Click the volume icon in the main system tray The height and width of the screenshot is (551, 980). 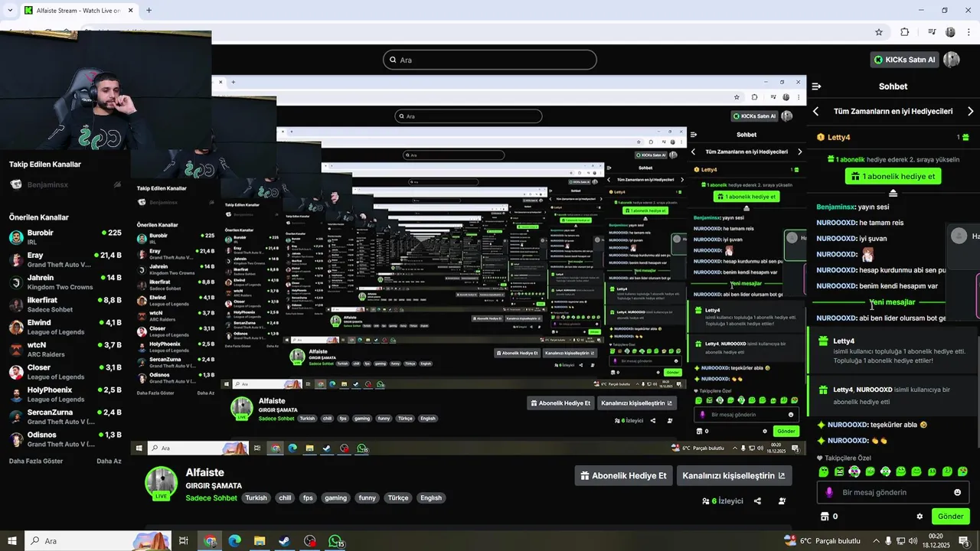point(913,541)
